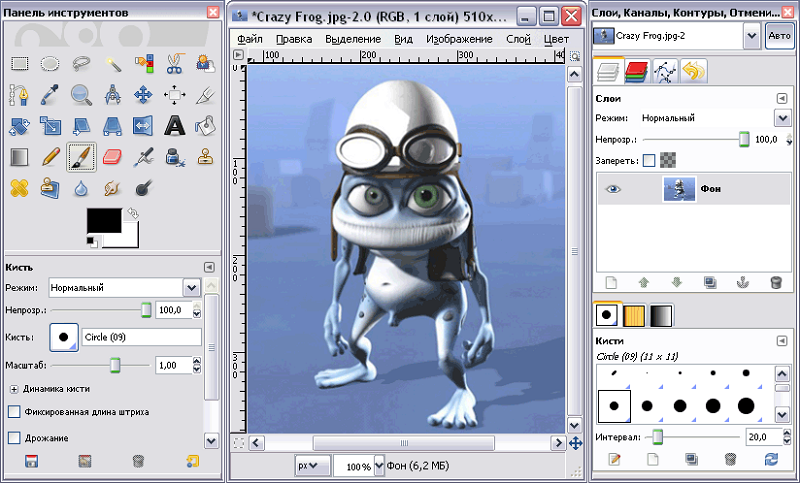The image size is (800, 483).
Task: Switch to the Paths tab in dock
Action: (665, 71)
